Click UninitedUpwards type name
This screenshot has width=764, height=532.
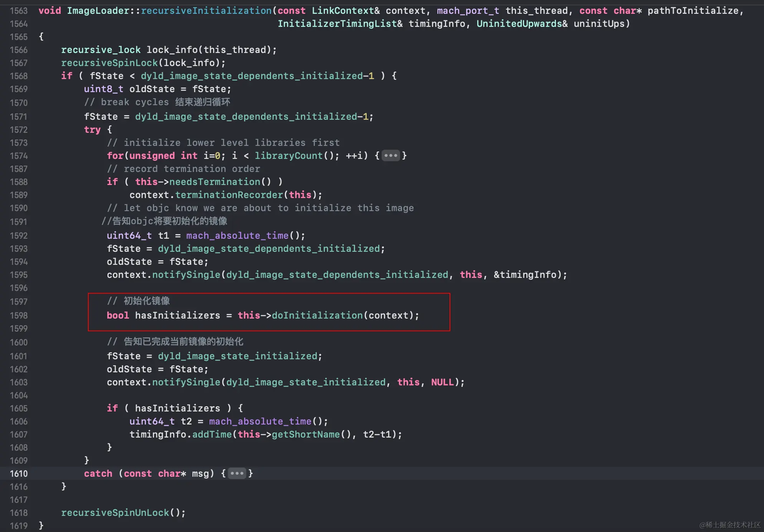click(519, 24)
